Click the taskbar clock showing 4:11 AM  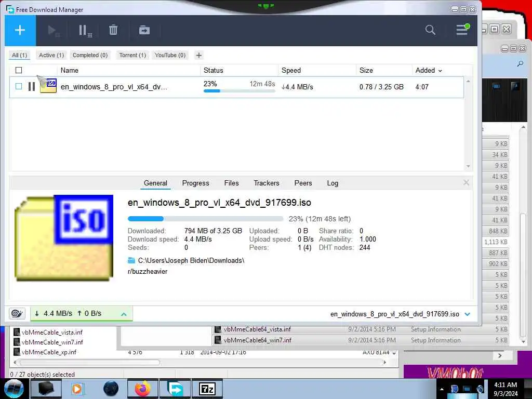point(506,389)
